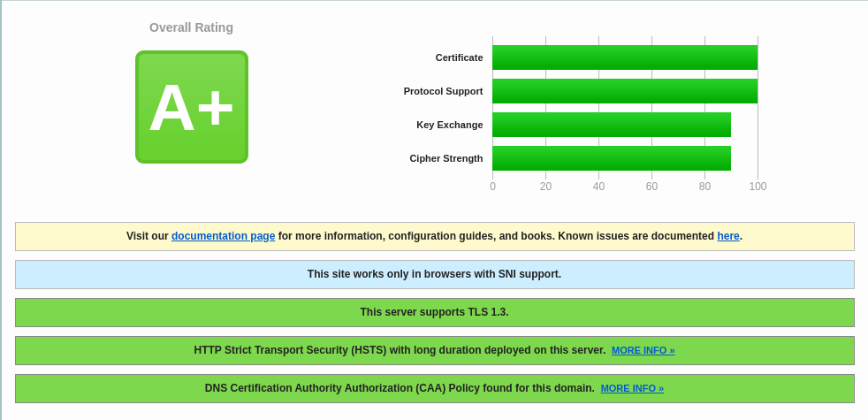Click the DNS CAA policy message text

pos(400,388)
